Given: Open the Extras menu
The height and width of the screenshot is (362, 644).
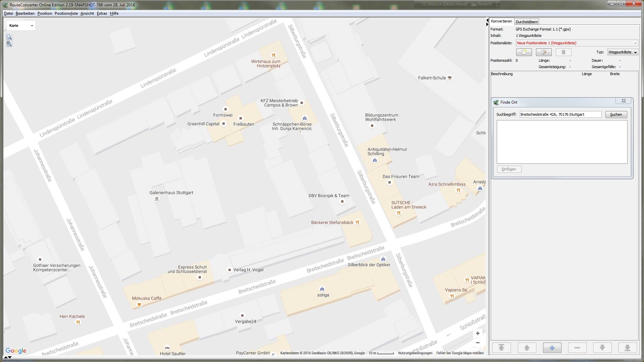Looking at the screenshot, I should coord(102,13).
